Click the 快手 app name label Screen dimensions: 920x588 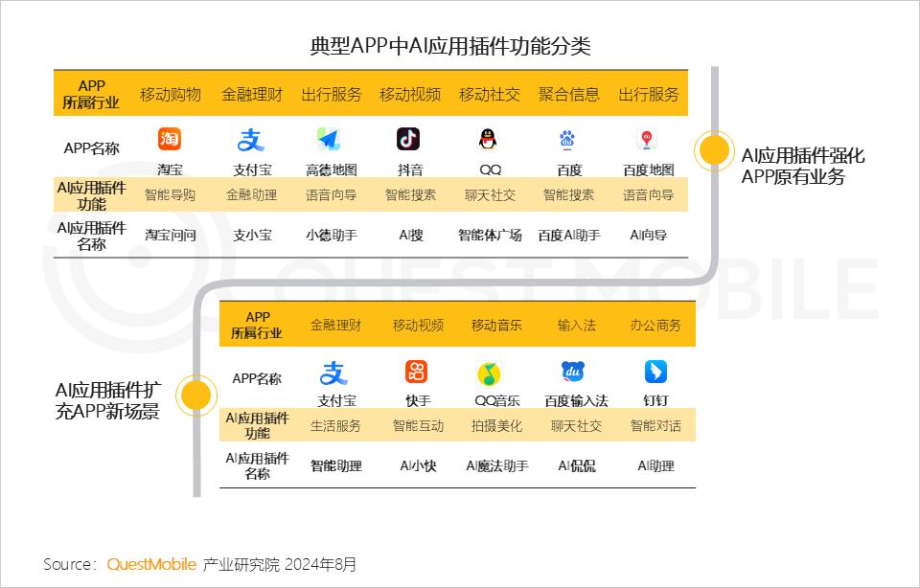418,401
